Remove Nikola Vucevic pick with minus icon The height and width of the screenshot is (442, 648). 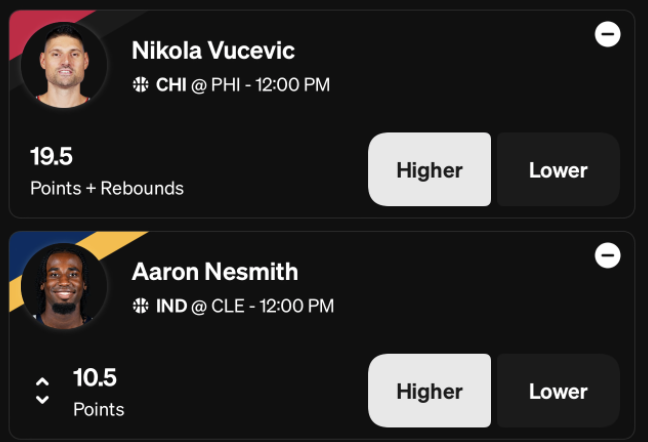[608, 34]
